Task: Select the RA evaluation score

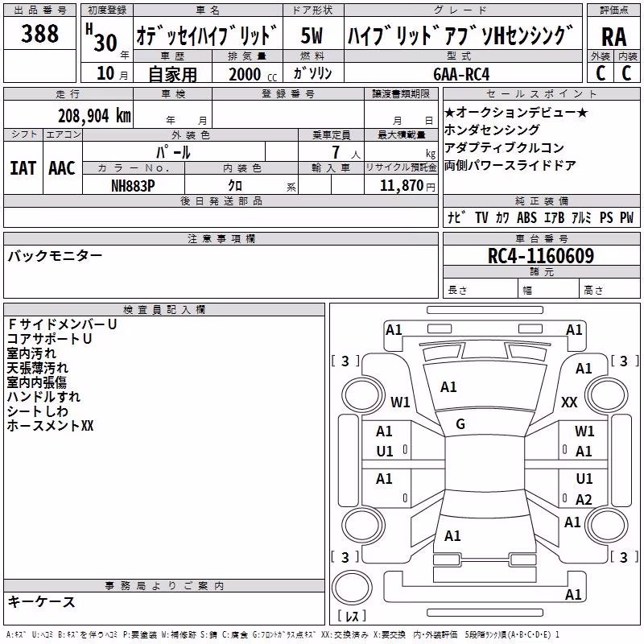Action: pos(613,36)
